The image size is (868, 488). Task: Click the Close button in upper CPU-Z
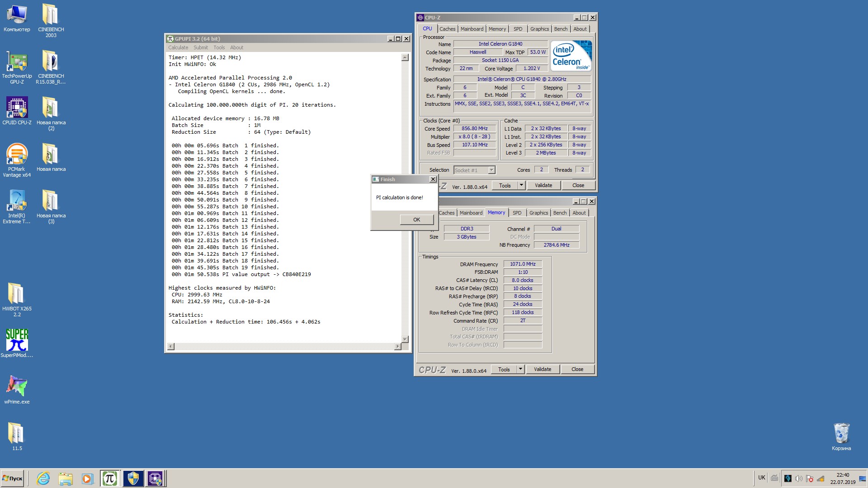(x=578, y=185)
